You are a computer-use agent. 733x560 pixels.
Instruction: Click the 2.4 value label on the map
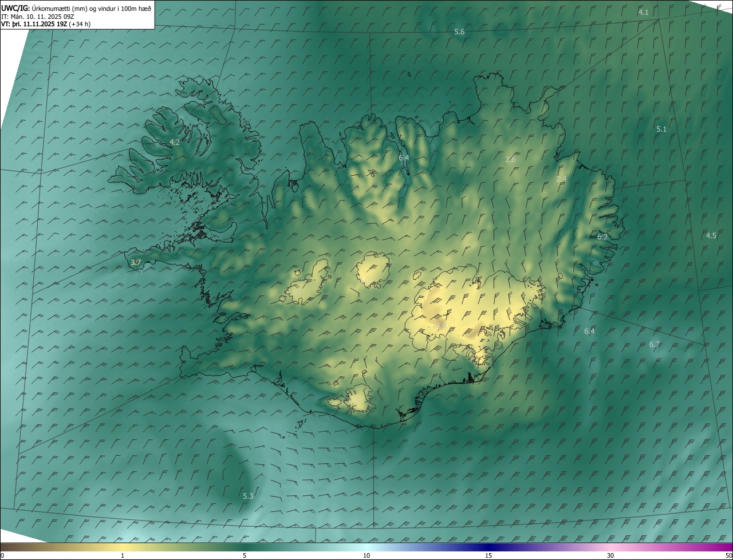(x=561, y=179)
